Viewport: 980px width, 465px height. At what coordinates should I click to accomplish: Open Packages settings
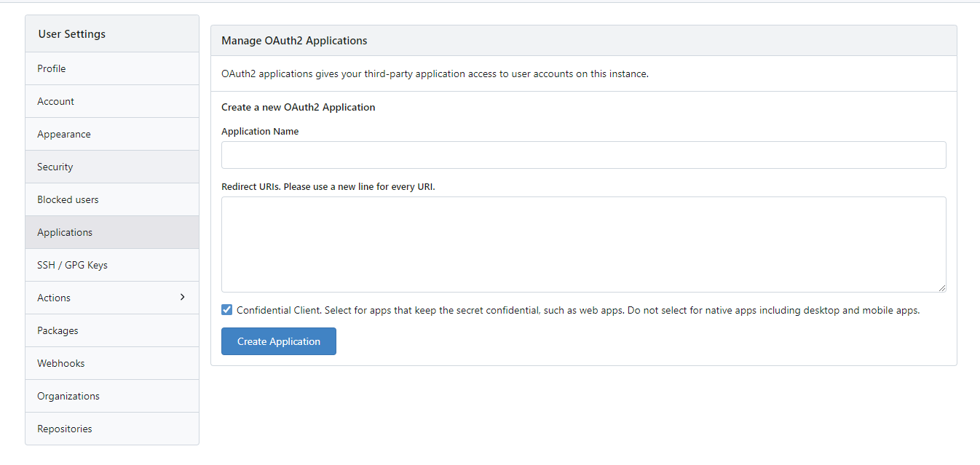pyautogui.click(x=58, y=330)
